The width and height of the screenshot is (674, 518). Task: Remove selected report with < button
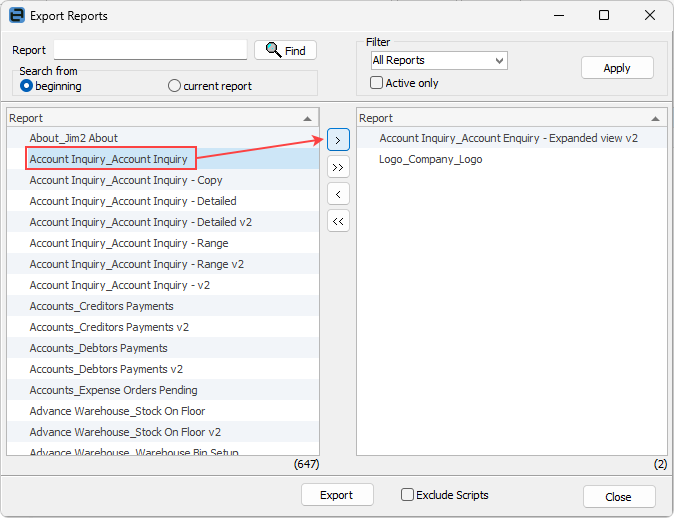[338, 194]
